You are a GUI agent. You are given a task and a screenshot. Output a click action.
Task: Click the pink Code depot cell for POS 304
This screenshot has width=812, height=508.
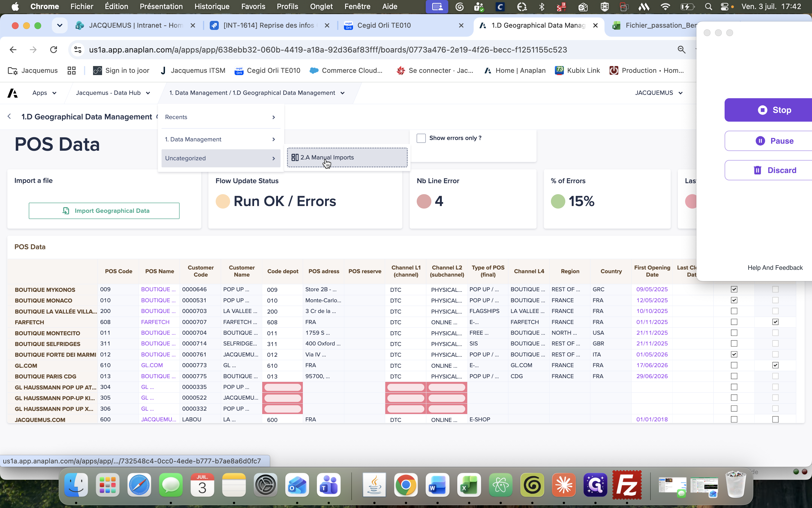[283, 387]
